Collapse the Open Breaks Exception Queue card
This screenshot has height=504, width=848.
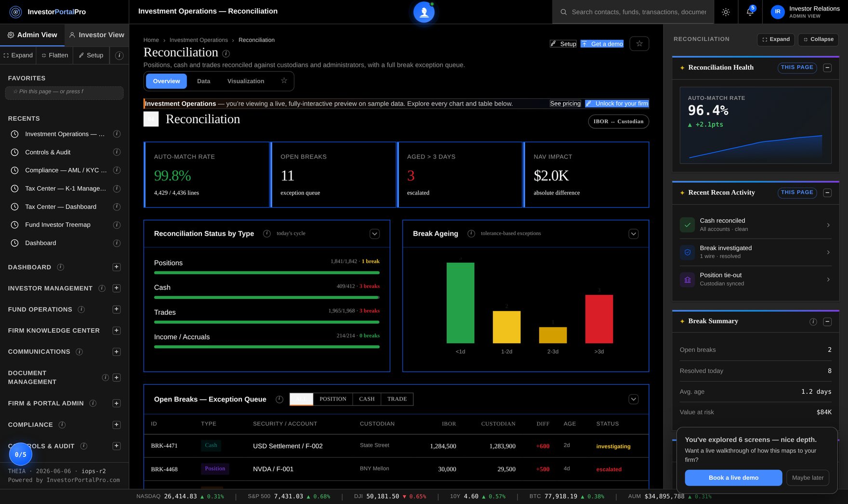pyautogui.click(x=634, y=399)
